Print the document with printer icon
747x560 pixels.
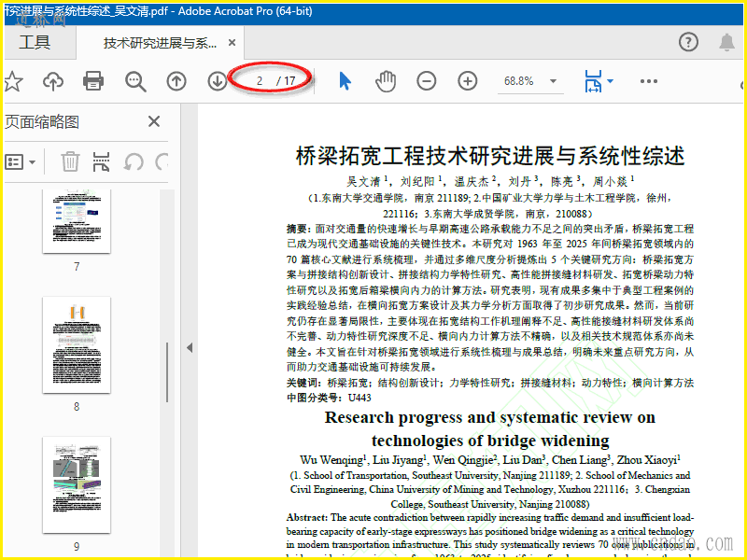click(x=93, y=81)
